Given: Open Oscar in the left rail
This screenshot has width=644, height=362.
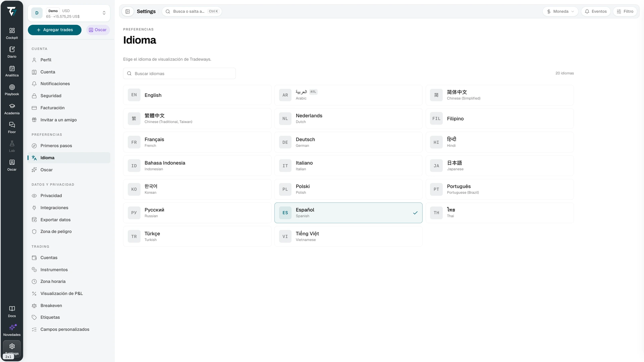Looking at the screenshot, I should pos(12,165).
